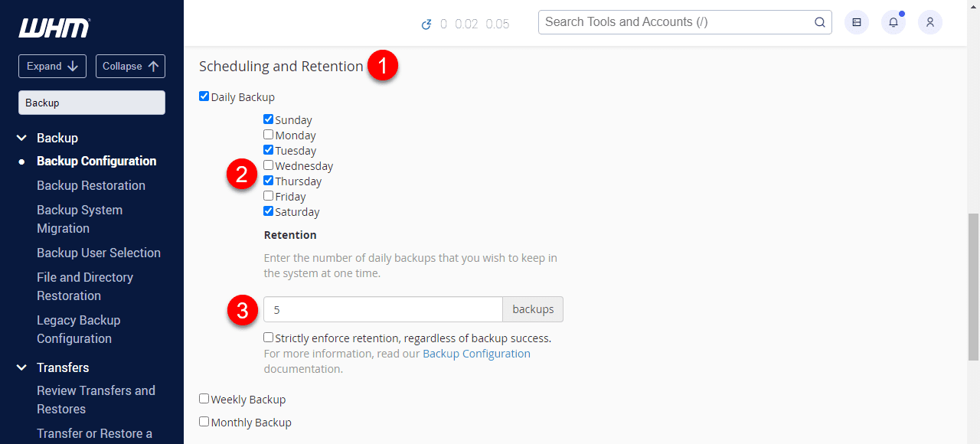
Task: Open the server information icon in the header
Action: point(856,22)
